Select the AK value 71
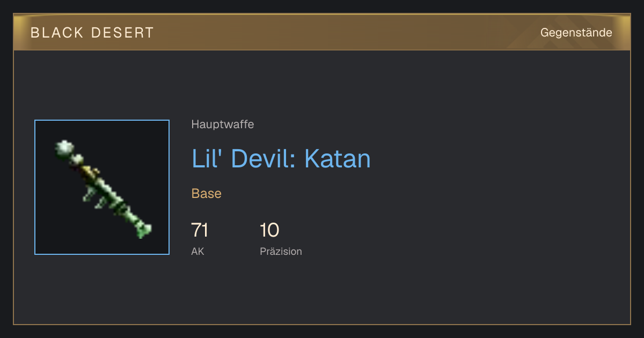 point(200,230)
